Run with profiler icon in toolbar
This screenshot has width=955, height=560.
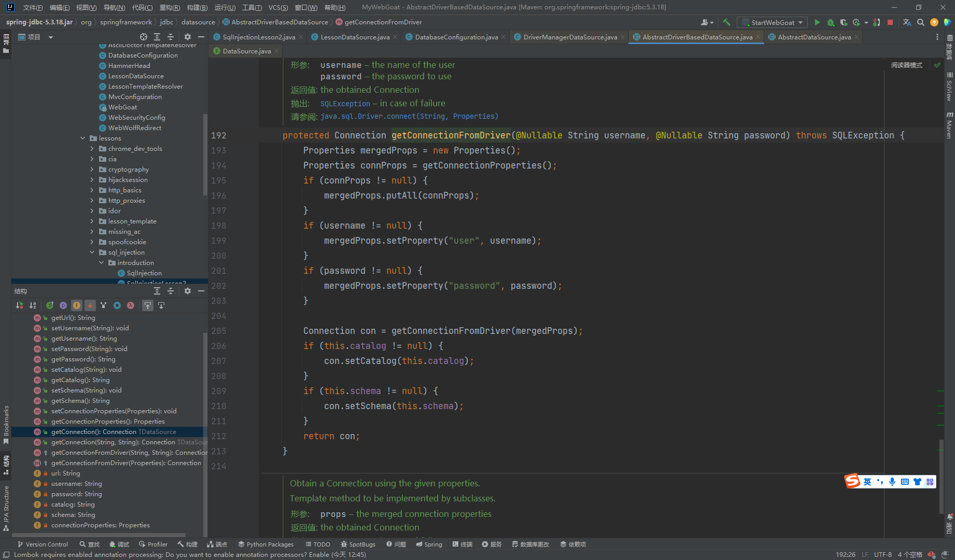coord(856,22)
